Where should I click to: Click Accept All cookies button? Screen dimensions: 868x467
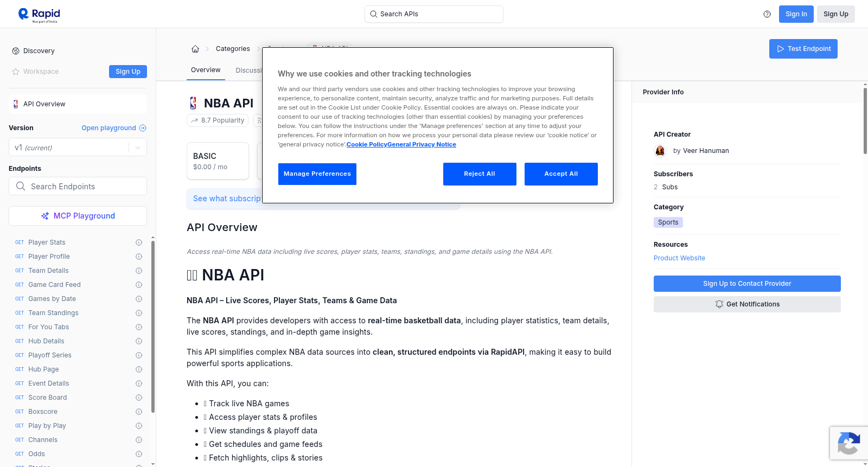tap(561, 174)
